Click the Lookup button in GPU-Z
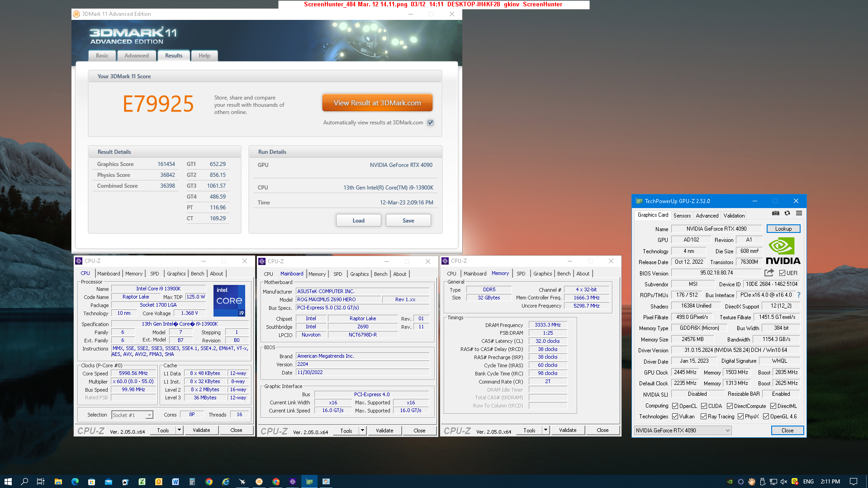The image size is (868, 488). [783, 228]
